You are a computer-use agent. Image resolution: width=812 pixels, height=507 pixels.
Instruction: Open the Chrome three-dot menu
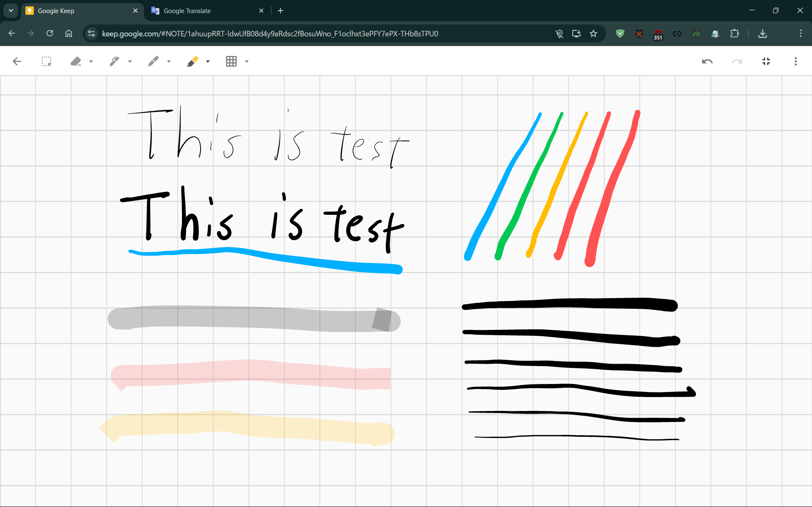pyautogui.click(x=801, y=33)
